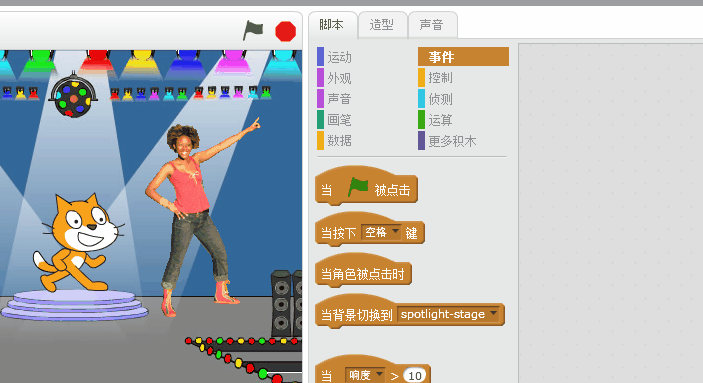Select the 事件 block category
Viewport: 703px width, 383px height.
(464, 57)
